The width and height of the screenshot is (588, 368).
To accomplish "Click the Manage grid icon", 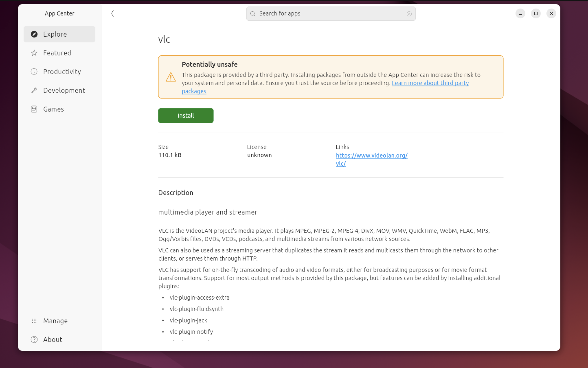I will [34, 321].
